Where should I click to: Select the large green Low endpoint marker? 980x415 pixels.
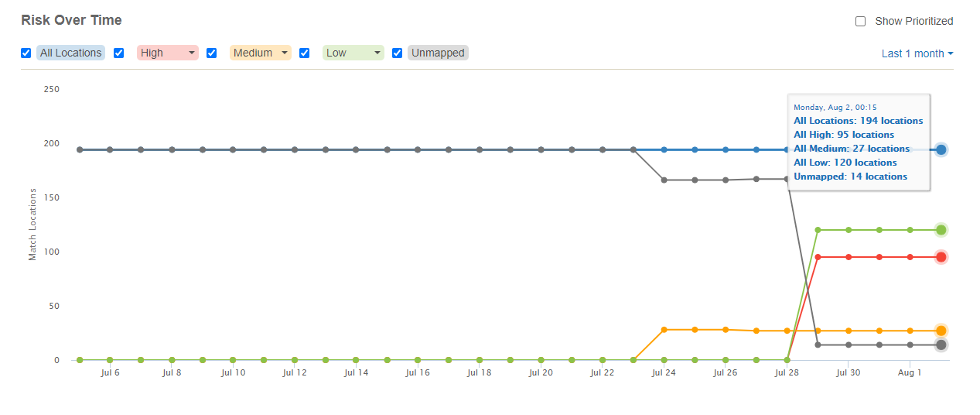coord(941,230)
